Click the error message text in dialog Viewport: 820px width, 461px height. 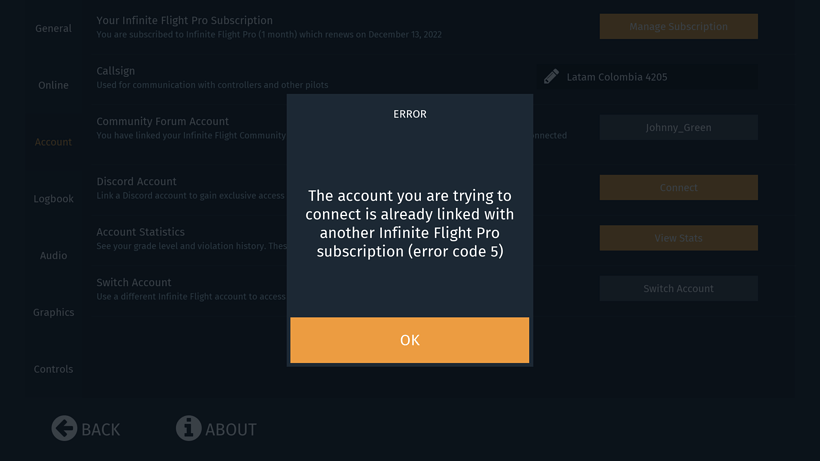click(x=409, y=223)
